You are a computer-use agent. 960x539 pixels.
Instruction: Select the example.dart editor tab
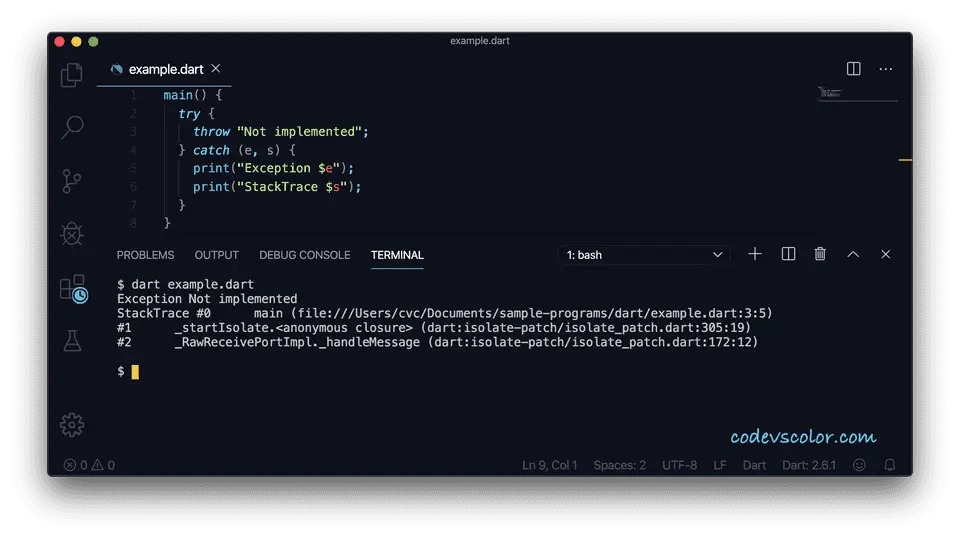coord(165,69)
